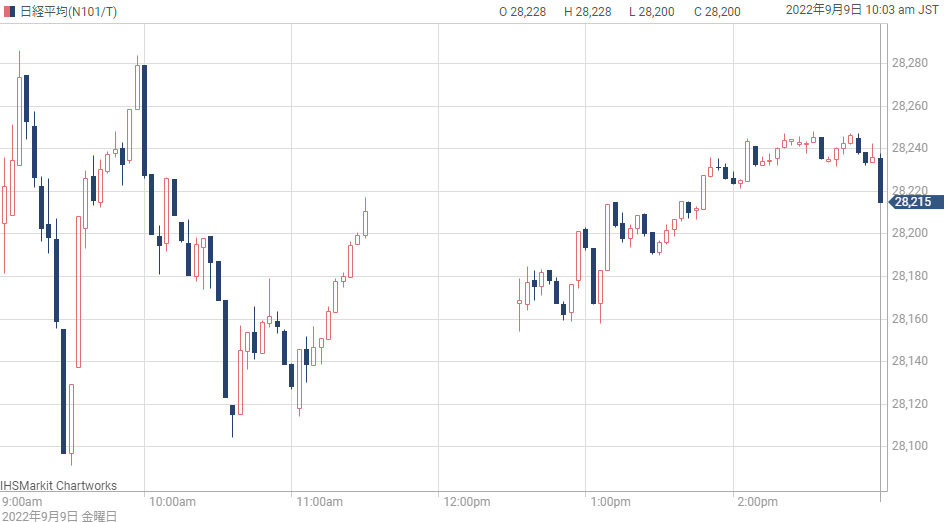Select the 11:00am time axis marker
The width and height of the screenshot is (952, 522).
(319, 501)
